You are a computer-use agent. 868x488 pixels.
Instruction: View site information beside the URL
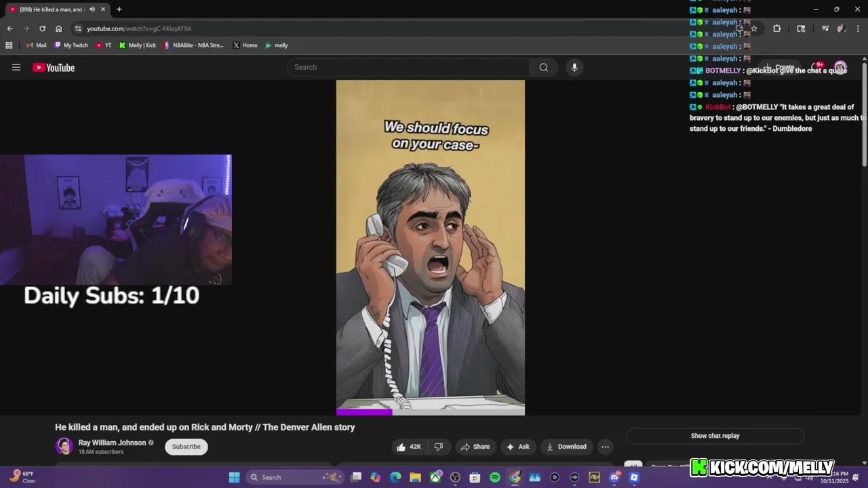pyautogui.click(x=78, y=28)
